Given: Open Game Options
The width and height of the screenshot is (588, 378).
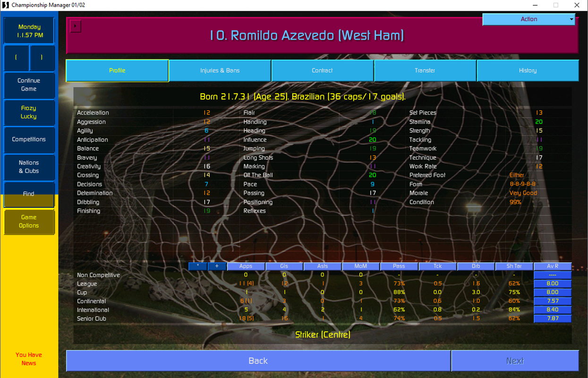Looking at the screenshot, I should coord(29,222).
